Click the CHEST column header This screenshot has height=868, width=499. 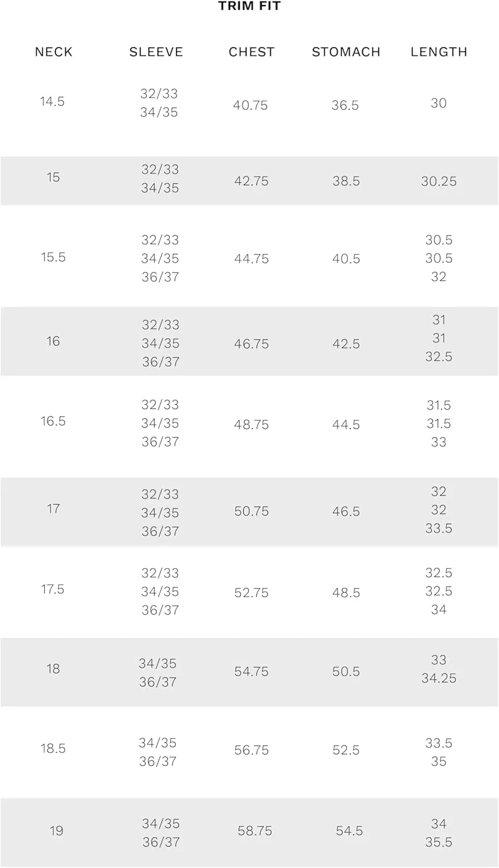point(251,52)
